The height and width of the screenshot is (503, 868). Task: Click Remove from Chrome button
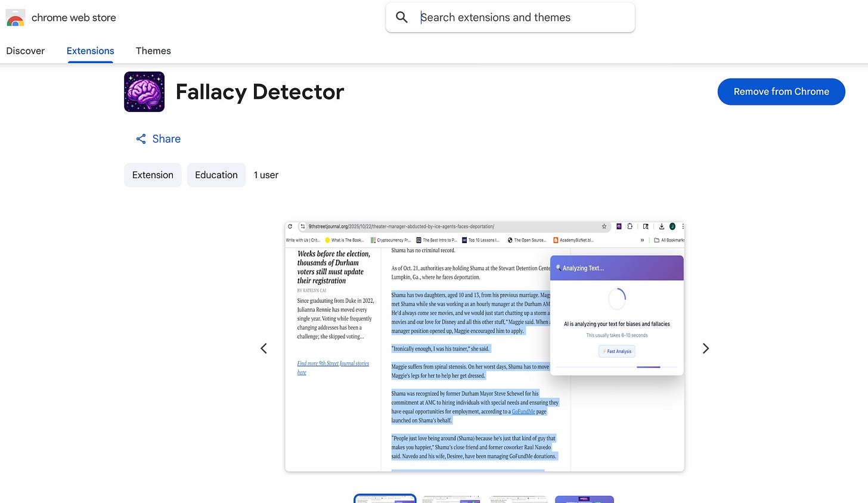point(781,91)
